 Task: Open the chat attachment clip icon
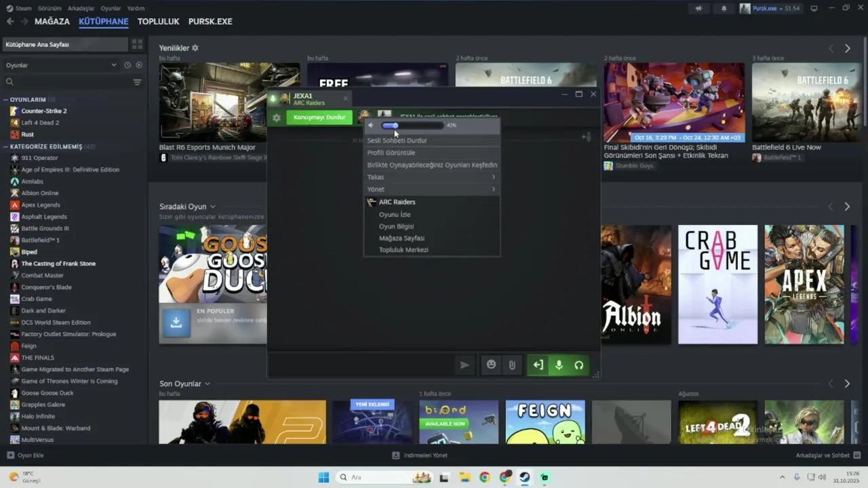512,365
